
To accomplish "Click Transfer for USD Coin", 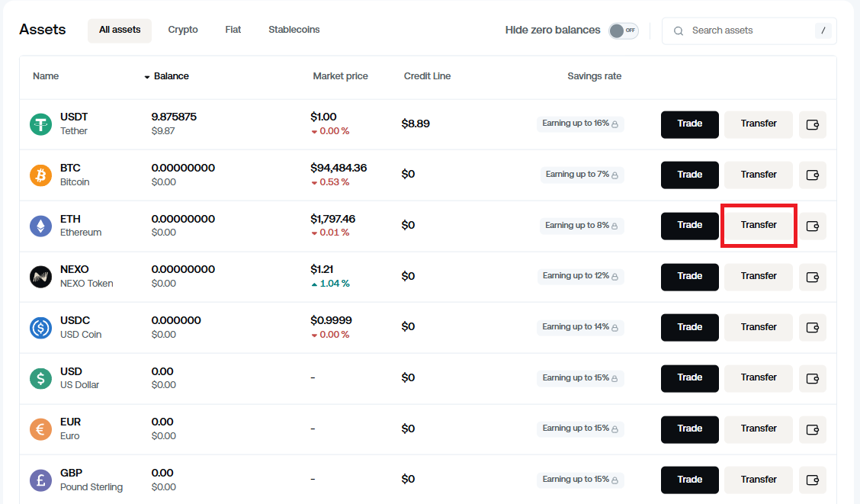I will click(x=759, y=327).
